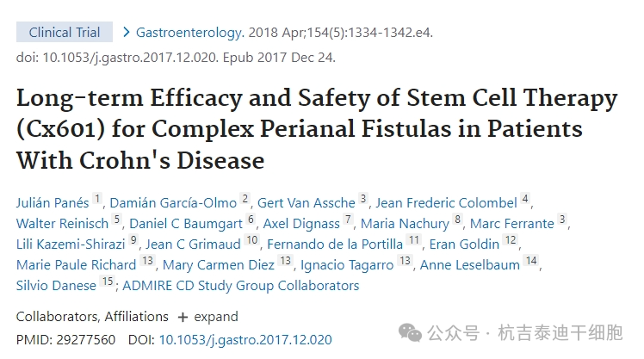Click affiliation superscript 15 after Danese

pos(107,282)
